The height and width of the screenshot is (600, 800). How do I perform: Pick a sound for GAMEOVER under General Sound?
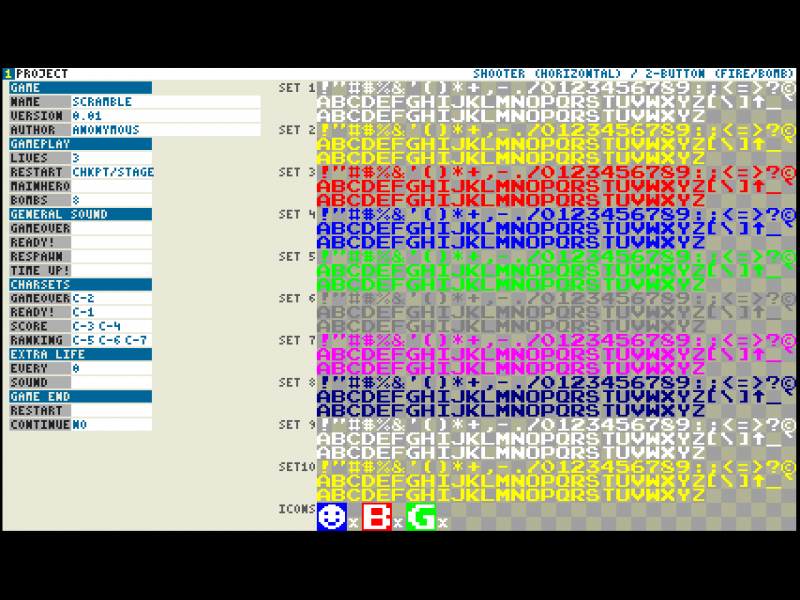pos(111,228)
